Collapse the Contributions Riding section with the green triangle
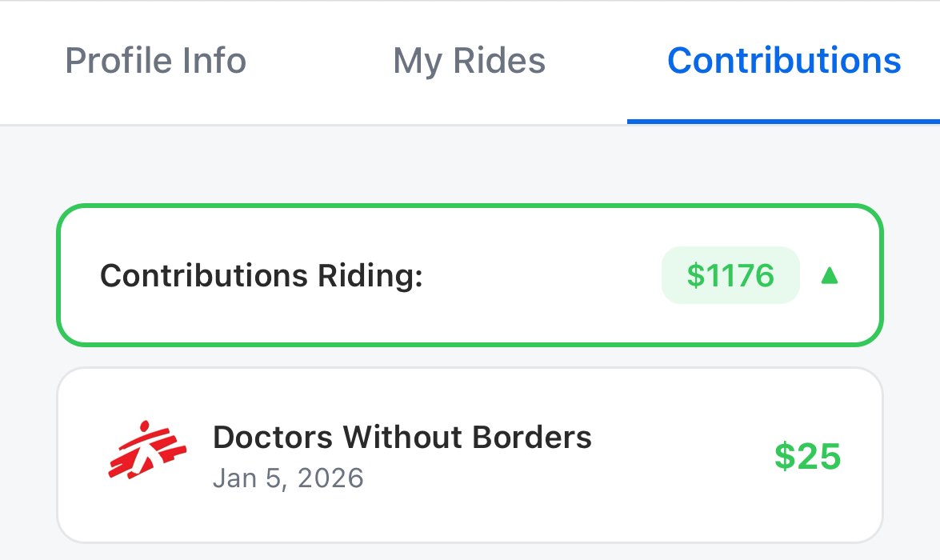Viewport: 940px width, 560px height. click(830, 276)
